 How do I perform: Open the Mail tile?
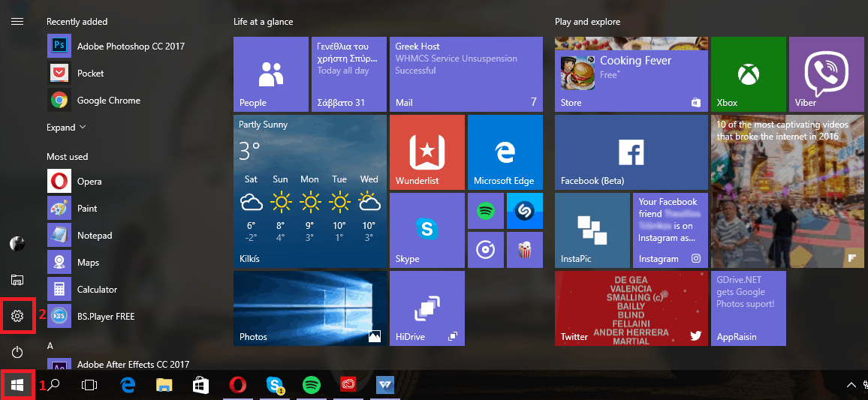click(x=466, y=74)
